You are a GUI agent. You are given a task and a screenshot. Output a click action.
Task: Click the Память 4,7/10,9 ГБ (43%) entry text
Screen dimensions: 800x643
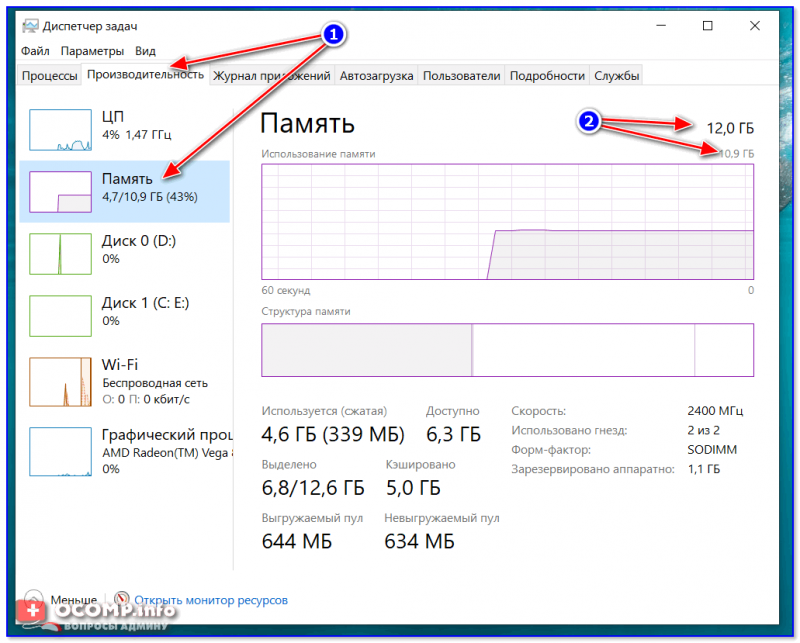149,187
